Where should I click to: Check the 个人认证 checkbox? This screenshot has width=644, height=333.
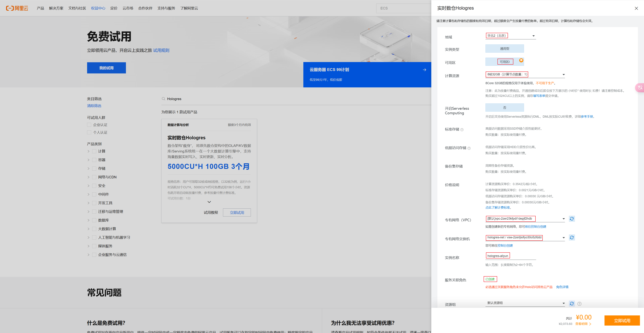pos(89,133)
